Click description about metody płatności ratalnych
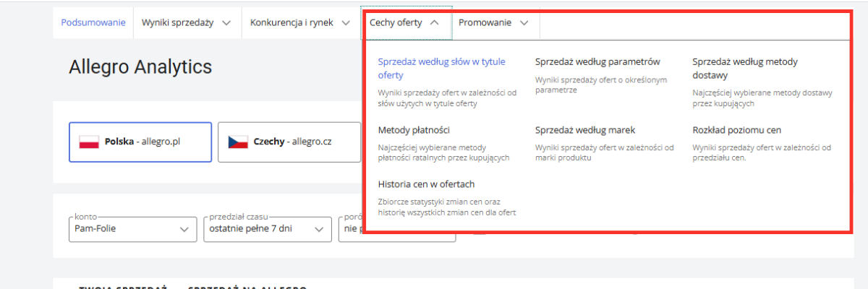 click(x=444, y=152)
